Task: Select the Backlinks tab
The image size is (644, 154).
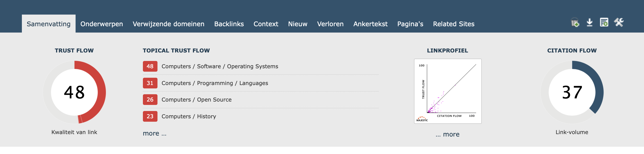Action: 229,24
